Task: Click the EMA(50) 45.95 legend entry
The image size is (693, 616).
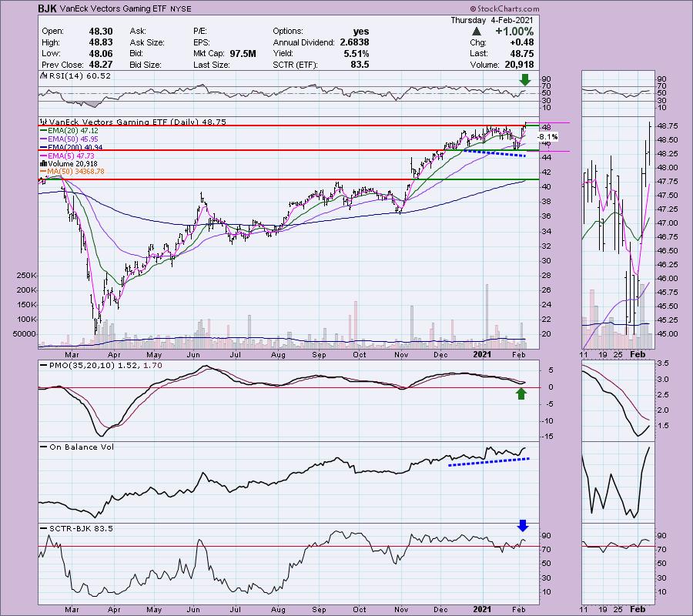Action: (x=69, y=139)
